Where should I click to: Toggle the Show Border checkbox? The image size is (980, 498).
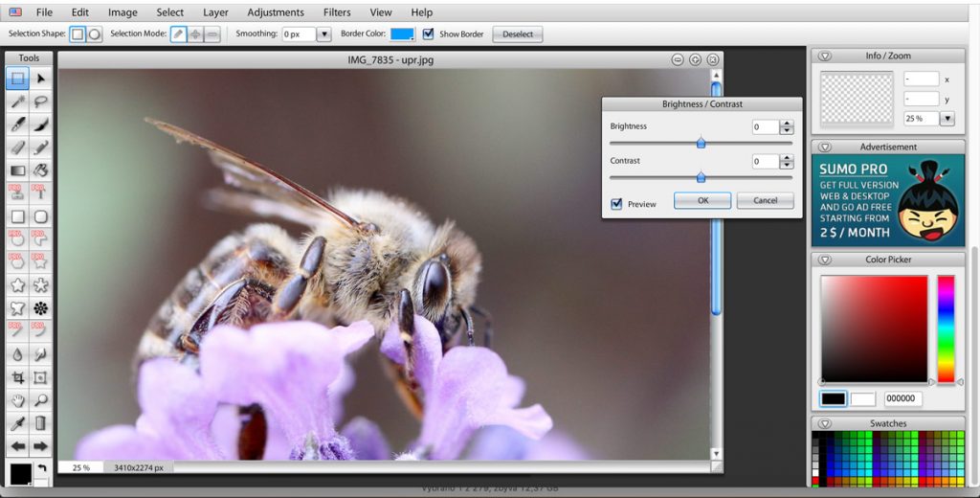pos(428,34)
